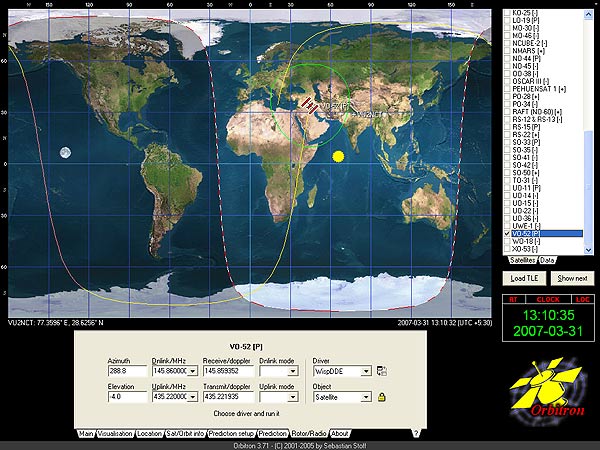
Task: Click the date 2007-03-31 in the clock
Action: tap(548, 331)
